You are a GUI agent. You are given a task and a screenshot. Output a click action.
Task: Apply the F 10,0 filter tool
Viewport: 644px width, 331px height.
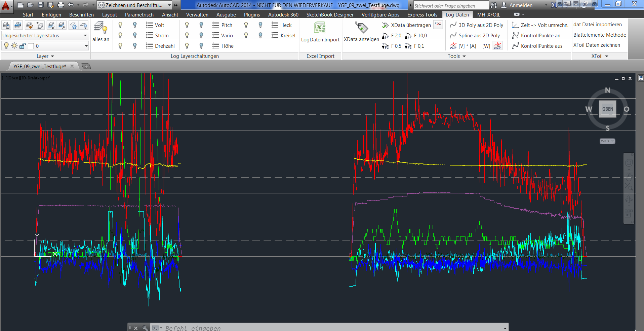[x=416, y=36]
